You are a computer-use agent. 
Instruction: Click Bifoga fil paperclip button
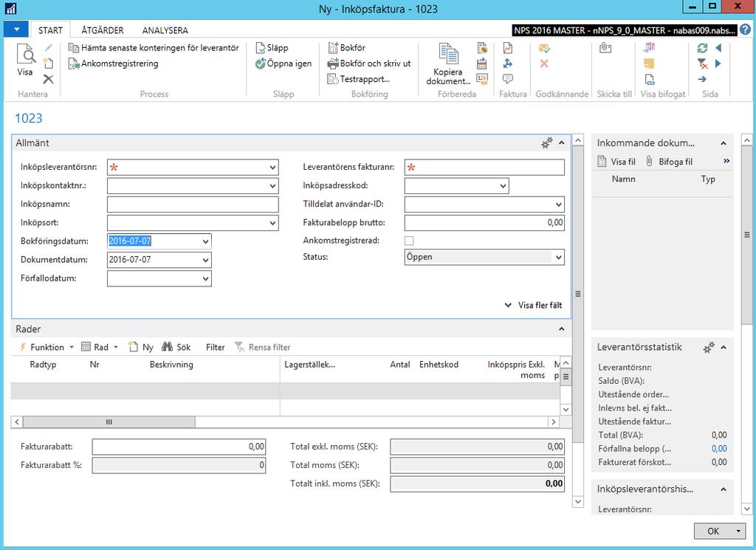click(x=669, y=162)
